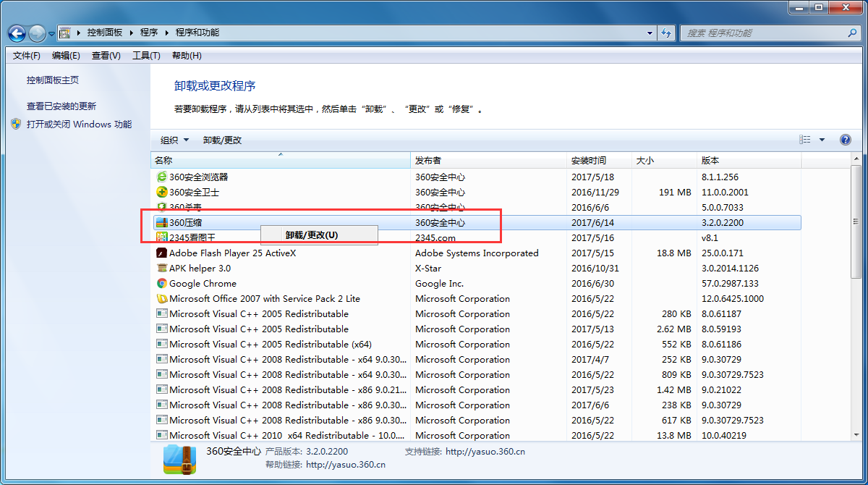This screenshot has width=868, height=485.
Task: Click the shield icon beside 打开或关闭 Windows 功能
Action: coord(17,124)
